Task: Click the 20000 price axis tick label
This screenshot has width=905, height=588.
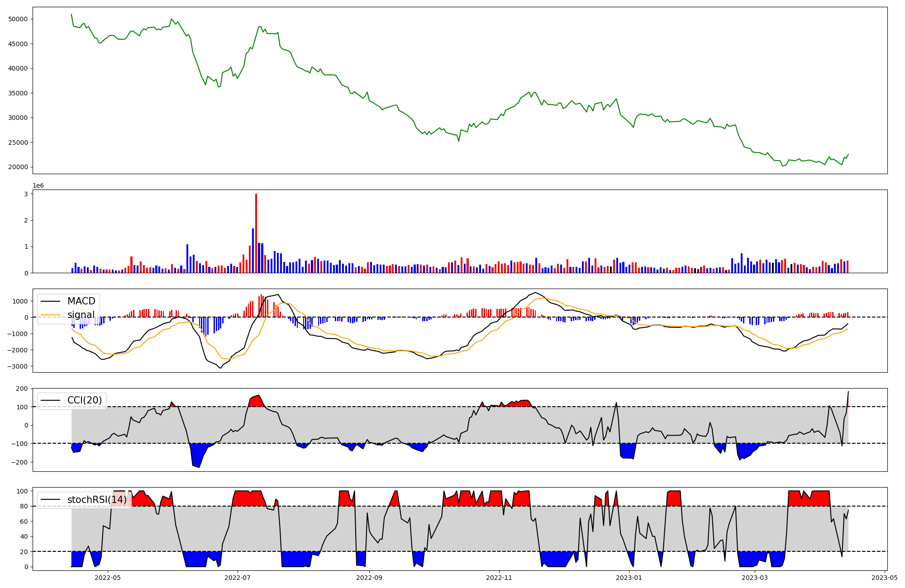Action: point(18,167)
